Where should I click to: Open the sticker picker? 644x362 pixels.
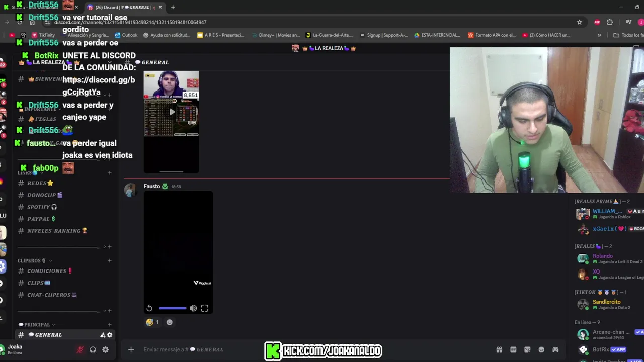527,349
